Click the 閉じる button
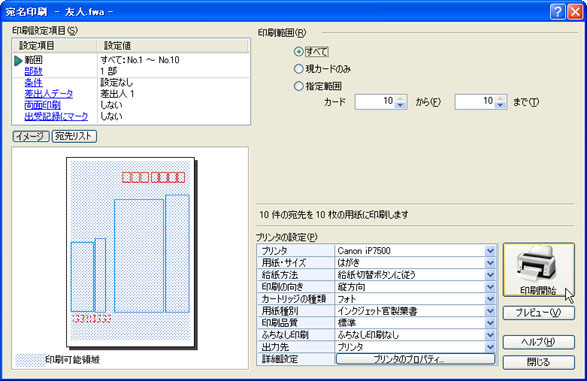The width and height of the screenshot is (587, 381). [x=538, y=362]
